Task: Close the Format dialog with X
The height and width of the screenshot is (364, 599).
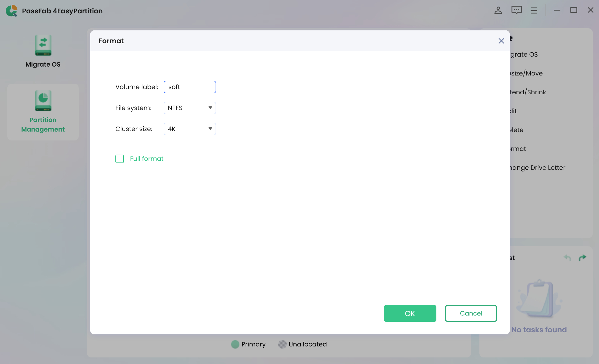Action: pos(501,41)
